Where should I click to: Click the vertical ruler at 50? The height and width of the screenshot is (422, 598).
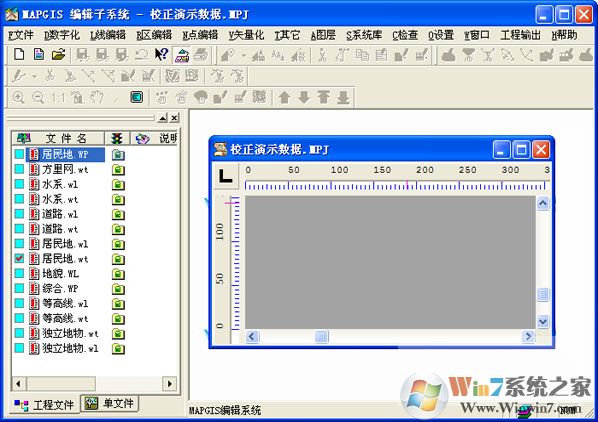click(220, 279)
